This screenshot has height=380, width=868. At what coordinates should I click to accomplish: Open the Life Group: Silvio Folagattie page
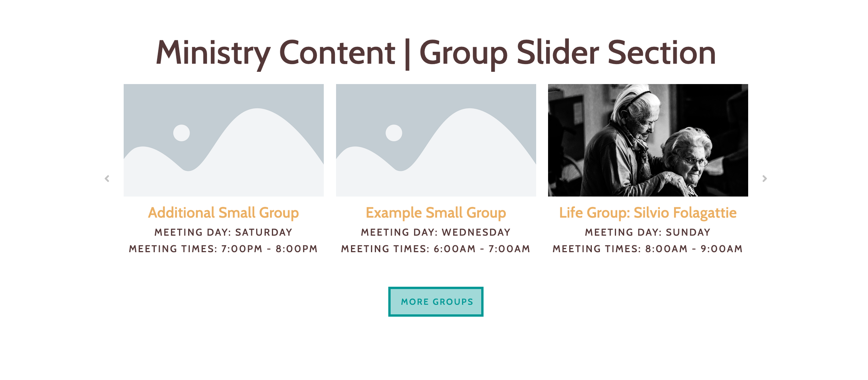click(x=648, y=212)
